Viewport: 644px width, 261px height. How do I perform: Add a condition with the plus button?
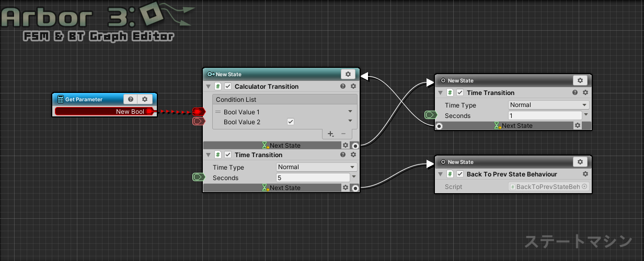pos(330,134)
